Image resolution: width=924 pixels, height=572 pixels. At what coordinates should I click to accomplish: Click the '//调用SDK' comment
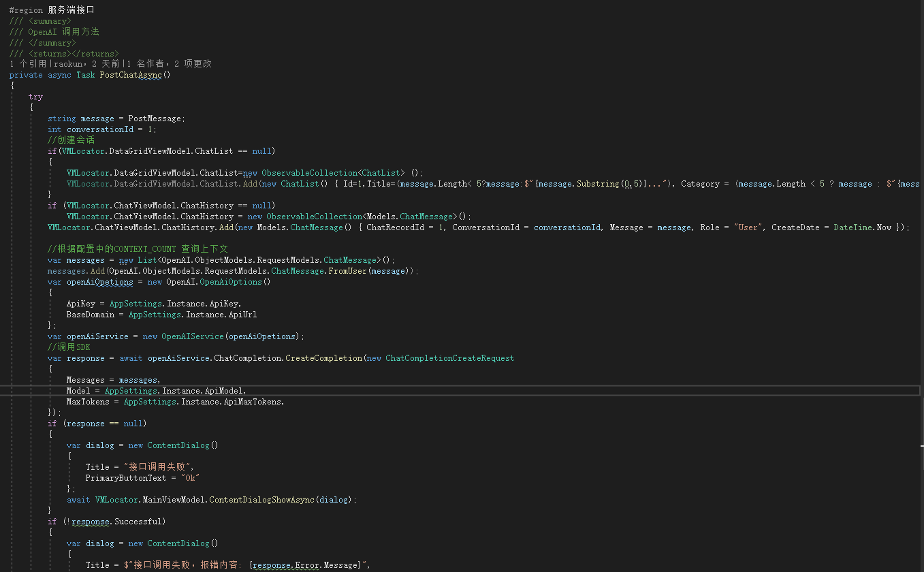pyautogui.click(x=69, y=347)
